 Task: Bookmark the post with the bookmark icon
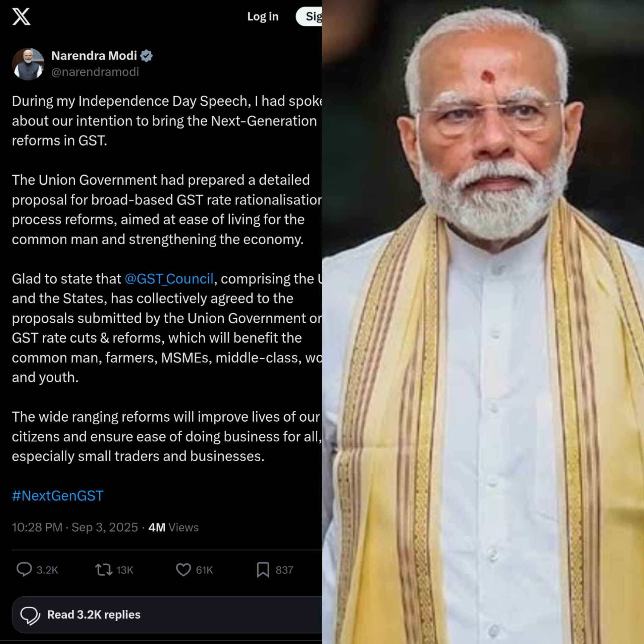coord(263,570)
